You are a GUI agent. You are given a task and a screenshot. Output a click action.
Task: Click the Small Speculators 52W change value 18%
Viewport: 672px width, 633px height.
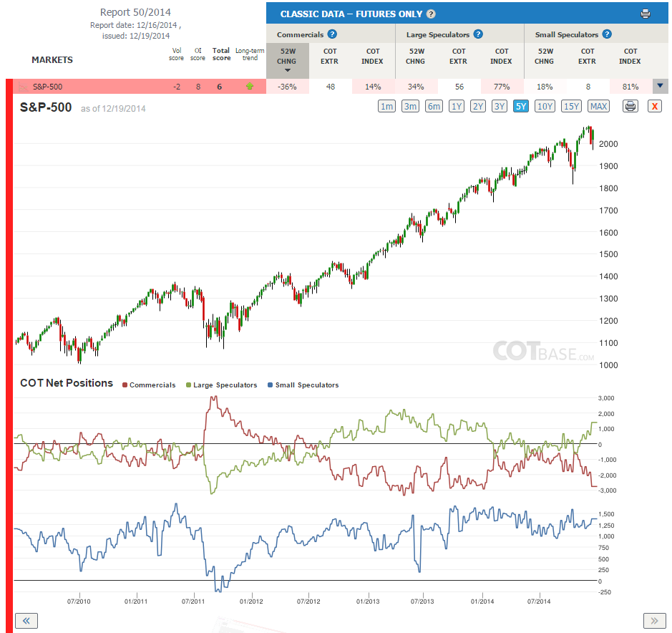pyautogui.click(x=545, y=87)
